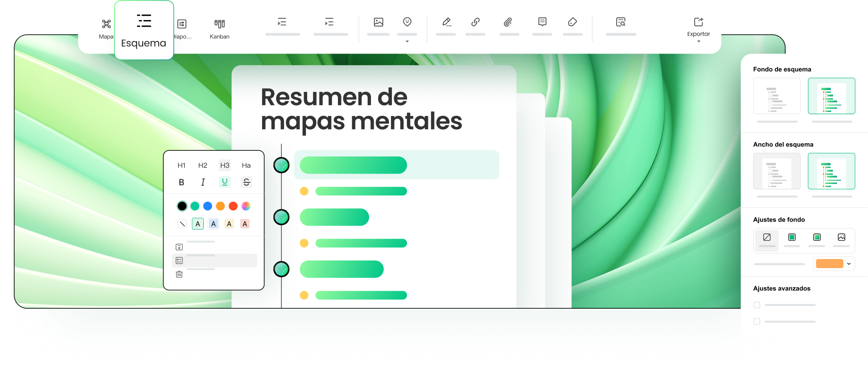Expand the Exportar dropdown arrow
This screenshot has height=372, width=868.
[x=699, y=41]
